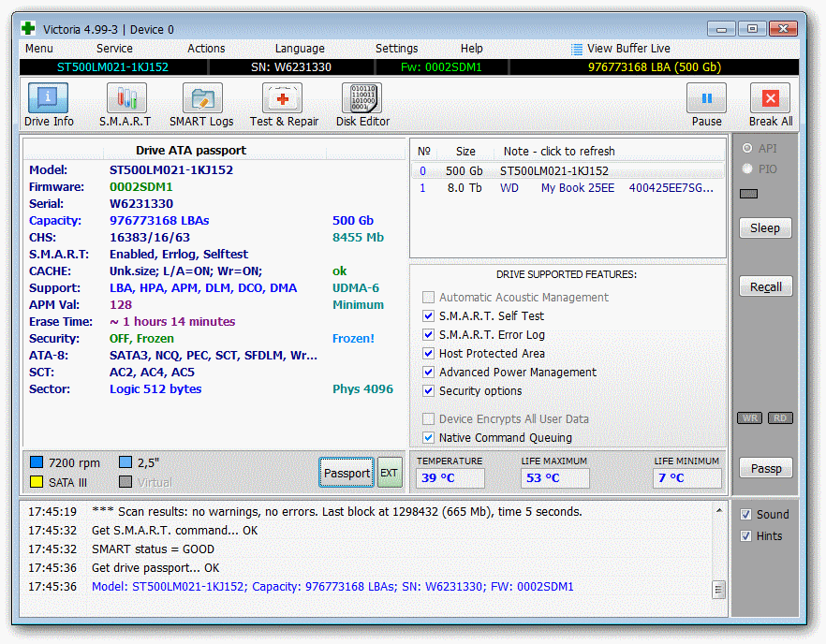
Task: Click the RD read indicator
Action: click(x=780, y=418)
